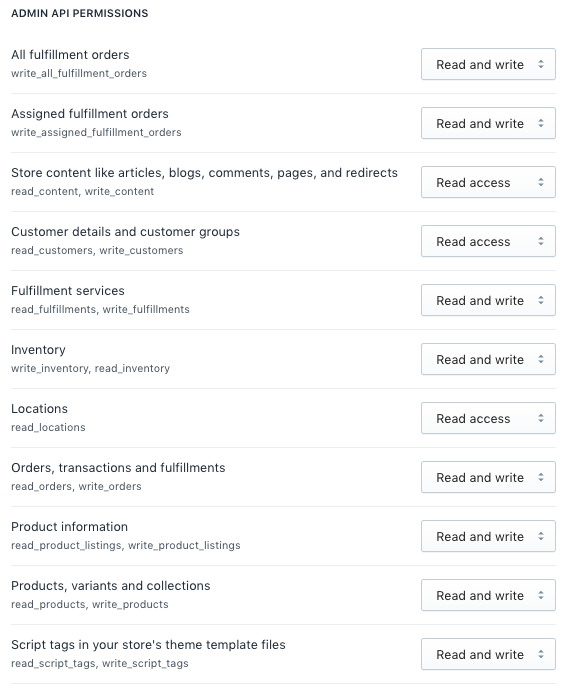Click up-down arrows on Product information select

(x=541, y=537)
